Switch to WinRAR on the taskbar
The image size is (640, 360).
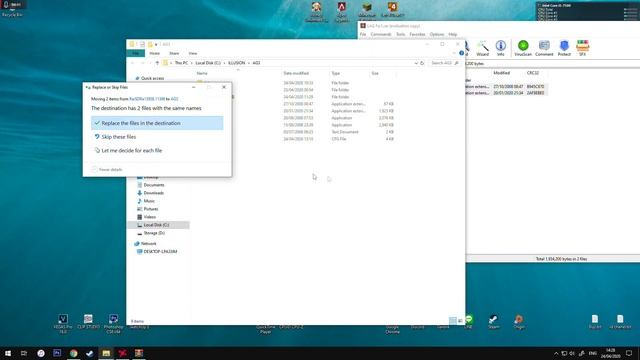tap(139, 353)
